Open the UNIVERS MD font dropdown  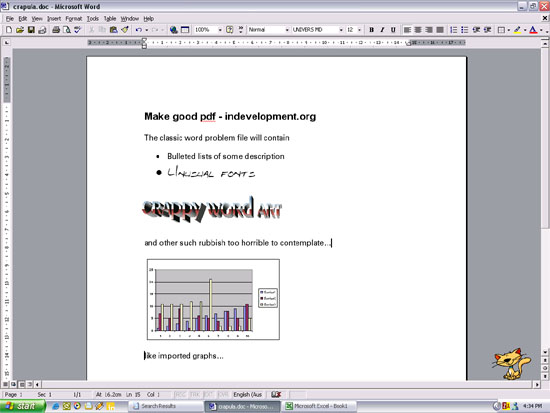(x=341, y=30)
